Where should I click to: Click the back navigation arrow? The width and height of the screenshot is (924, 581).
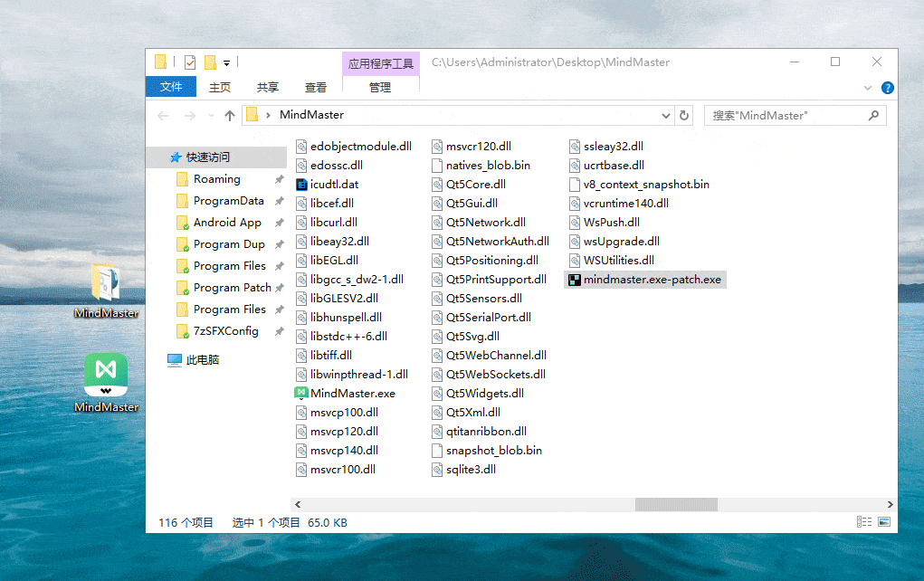pyautogui.click(x=162, y=115)
